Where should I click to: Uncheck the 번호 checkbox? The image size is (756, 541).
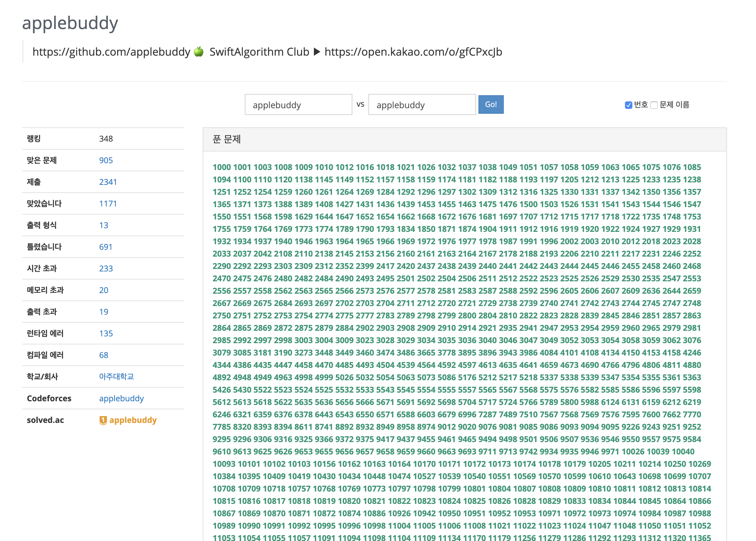[x=628, y=105]
